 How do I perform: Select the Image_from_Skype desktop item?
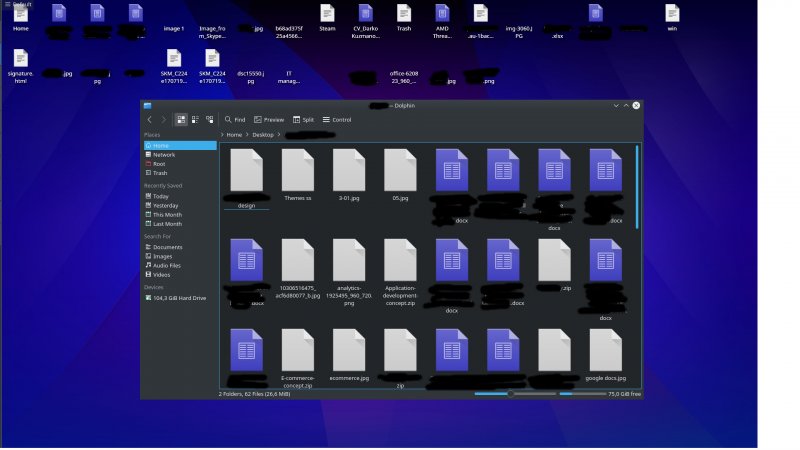(212, 32)
